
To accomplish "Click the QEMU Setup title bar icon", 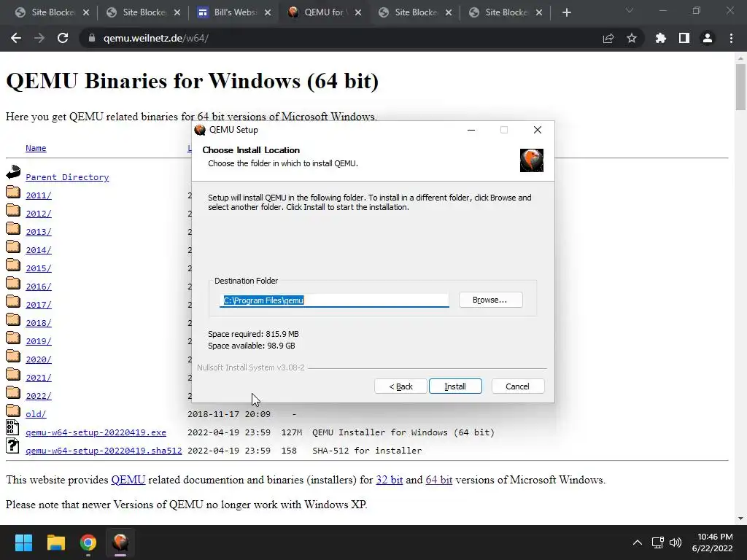I will pyautogui.click(x=200, y=130).
